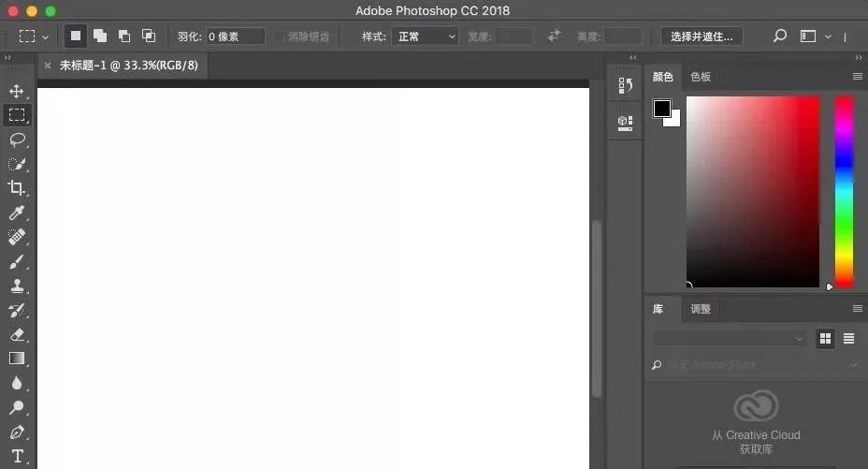The width and height of the screenshot is (868, 469).
Task: Switch to the 颜色 color tab
Action: pyautogui.click(x=662, y=77)
